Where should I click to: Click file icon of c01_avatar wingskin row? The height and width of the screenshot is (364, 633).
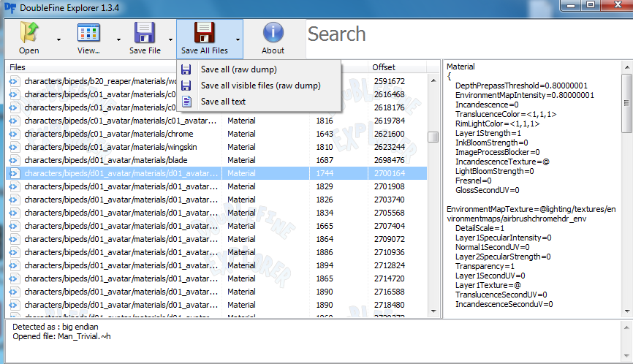pyautogui.click(x=14, y=147)
